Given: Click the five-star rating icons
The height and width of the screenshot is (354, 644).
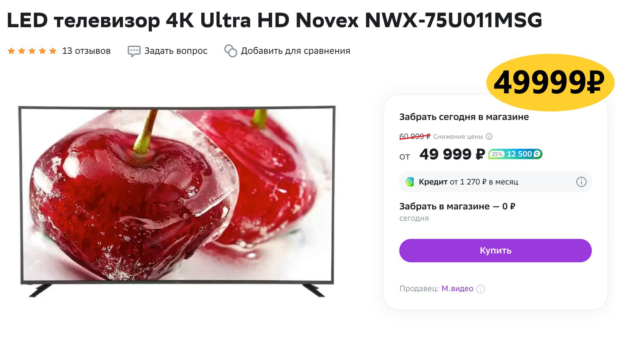Looking at the screenshot, I should click(x=32, y=51).
